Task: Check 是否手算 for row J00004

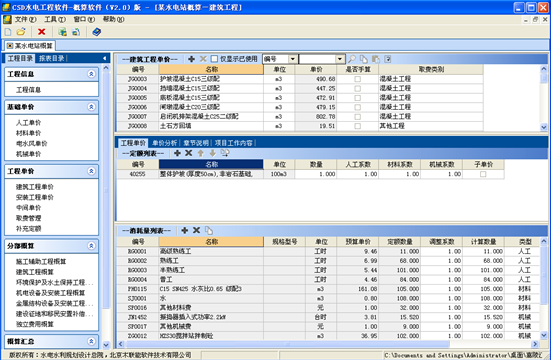Action: [357, 88]
